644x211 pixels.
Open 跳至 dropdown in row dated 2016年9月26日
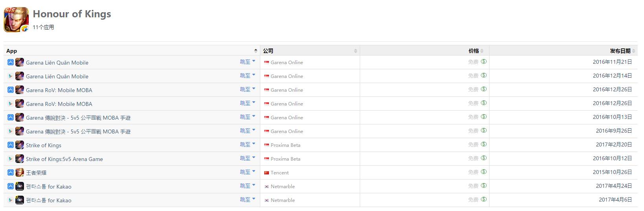coord(248,131)
